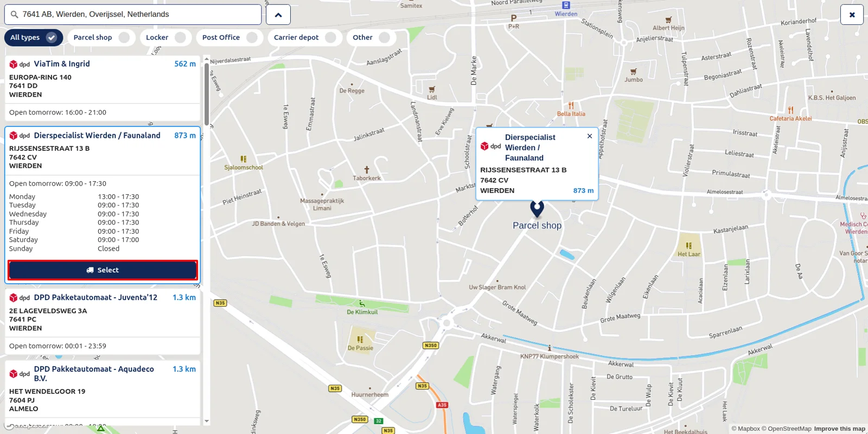Screen dimensions: 868x434
Task: Enable the Other filter
Action: pos(371,37)
